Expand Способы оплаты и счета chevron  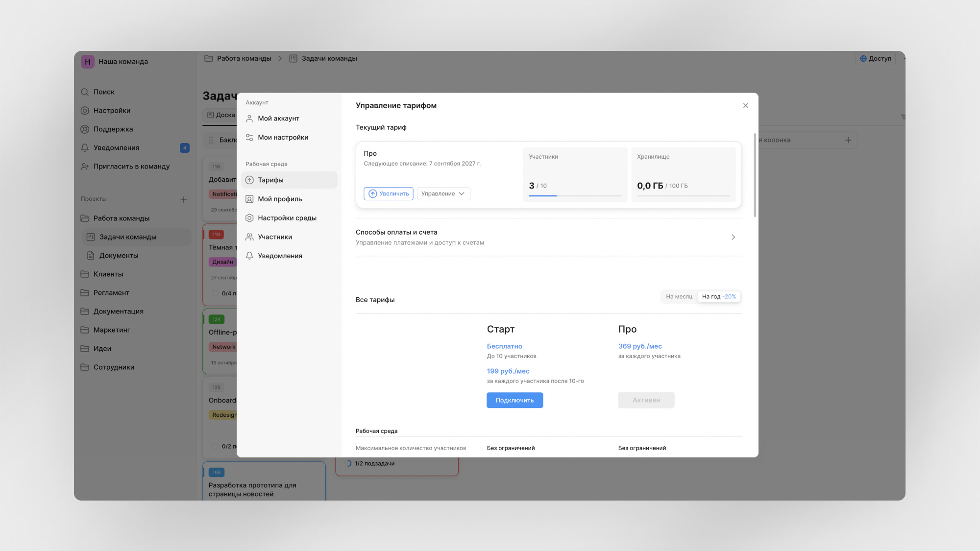coord(733,237)
